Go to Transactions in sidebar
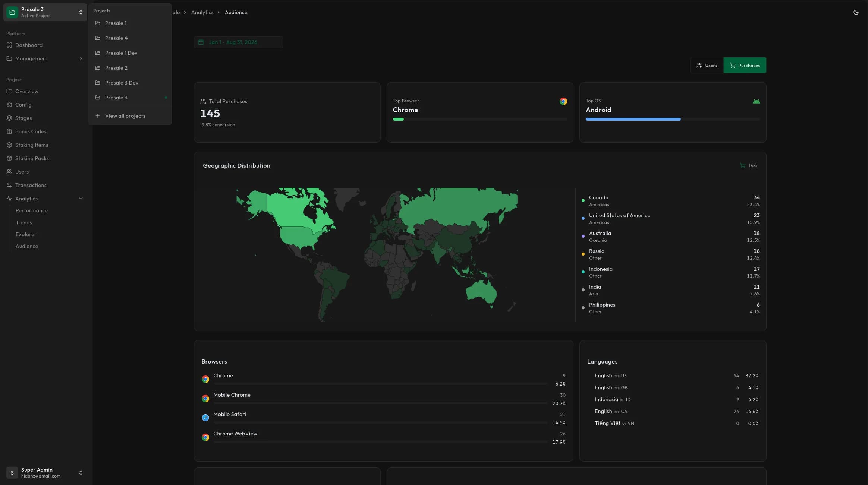868x485 pixels. [x=45, y=185]
